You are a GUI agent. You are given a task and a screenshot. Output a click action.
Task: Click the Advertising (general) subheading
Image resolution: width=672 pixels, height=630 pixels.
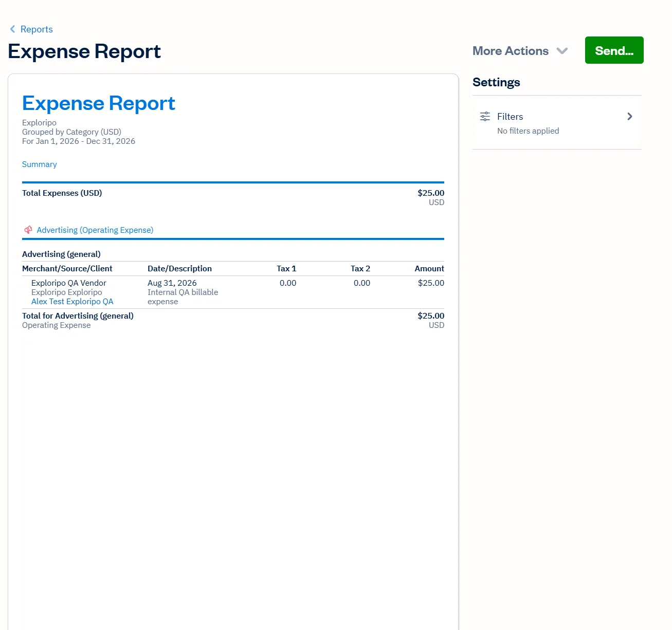tap(62, 254)
